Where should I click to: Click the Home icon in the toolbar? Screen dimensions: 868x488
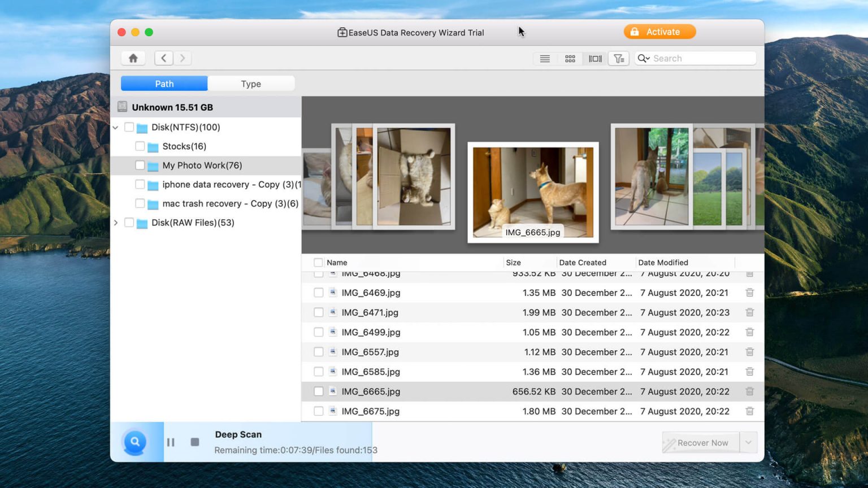[133, 58]
